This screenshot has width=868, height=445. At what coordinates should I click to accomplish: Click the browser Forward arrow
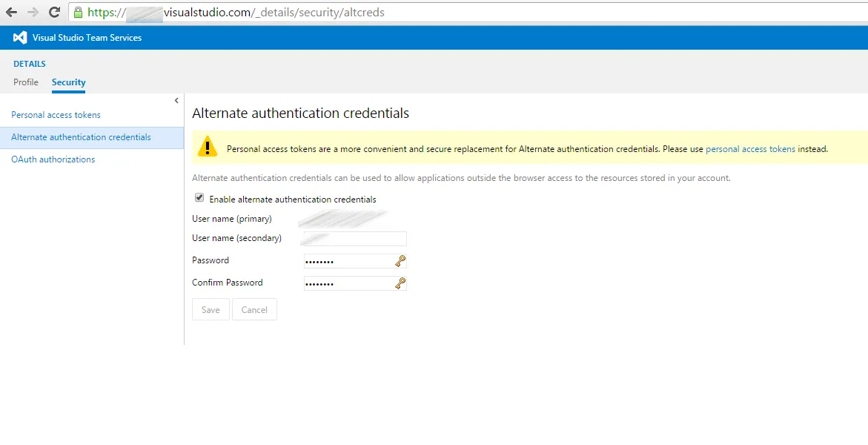(33, 12)
